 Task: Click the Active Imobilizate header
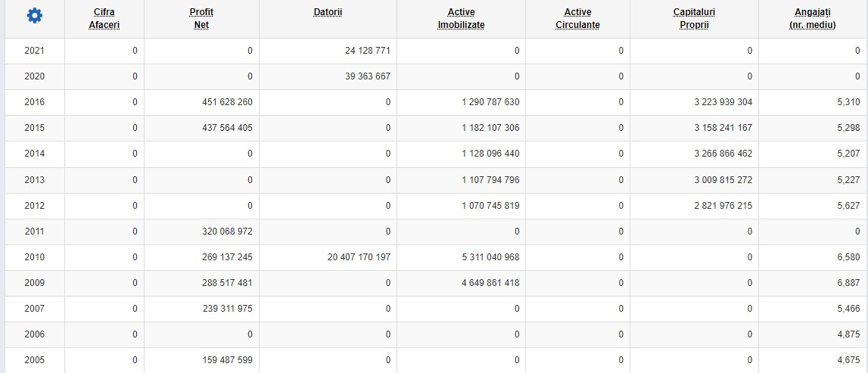461,18
